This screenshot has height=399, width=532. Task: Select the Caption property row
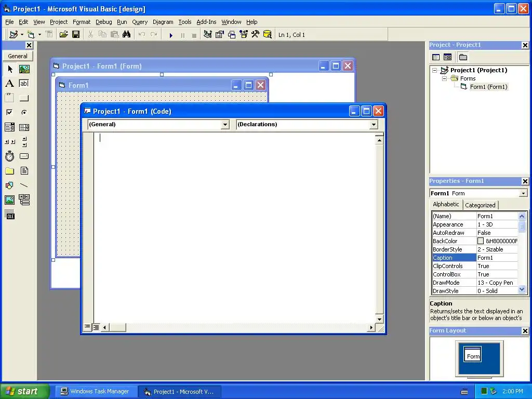coord(475,258)
